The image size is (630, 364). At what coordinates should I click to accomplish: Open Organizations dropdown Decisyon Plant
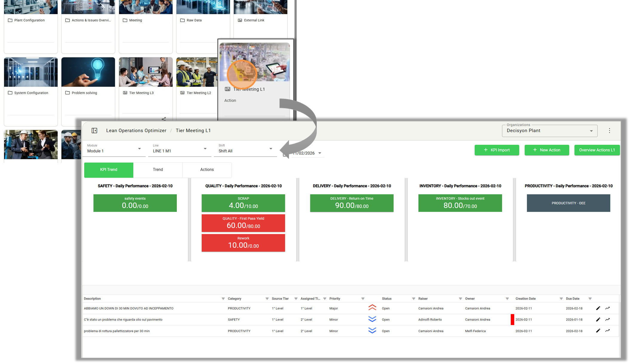[x=591, y=131]
